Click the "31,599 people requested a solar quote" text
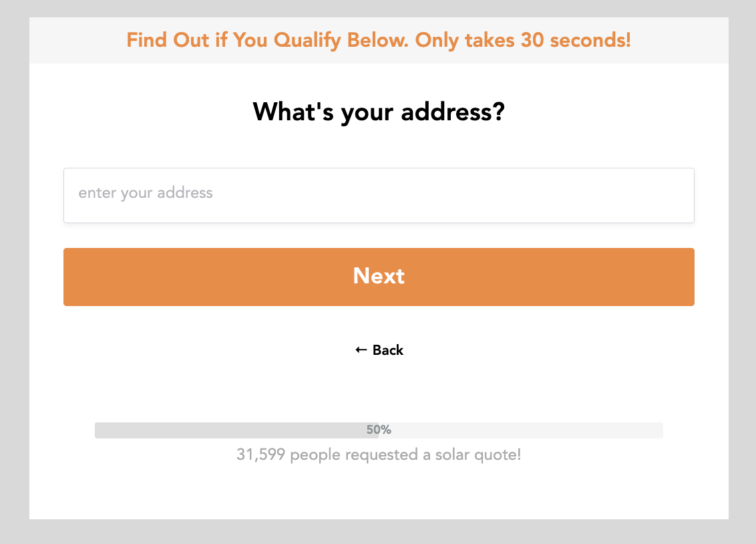756x544 pixels. [x=379, y=455]
